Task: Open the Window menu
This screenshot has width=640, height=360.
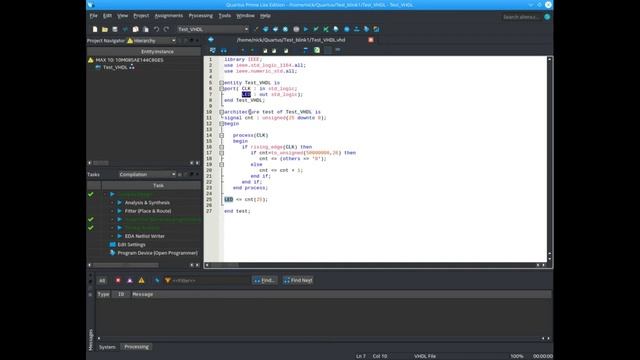Action: click(245, 16)
